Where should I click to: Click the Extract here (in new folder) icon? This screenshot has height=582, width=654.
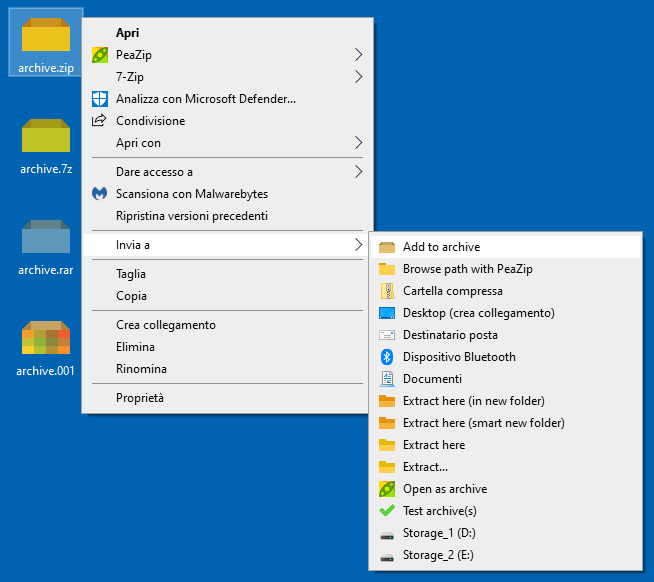tap(387, 401)
